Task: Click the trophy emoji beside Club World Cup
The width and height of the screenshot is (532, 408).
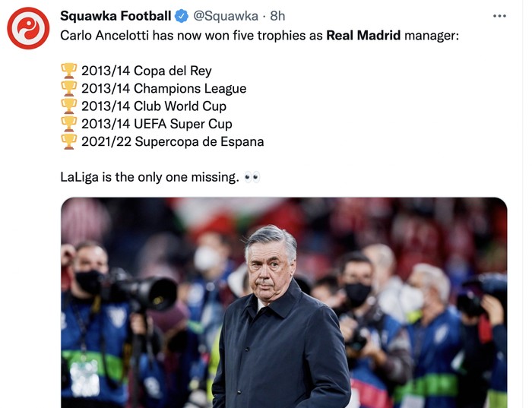Action: [68, 106]
